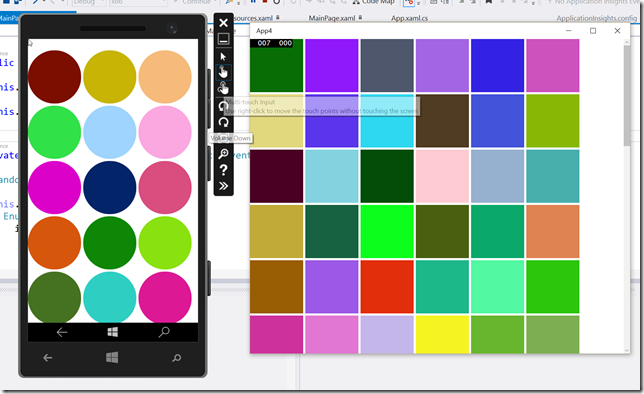Tap the navy blue circle in emulator
Viewport: 644px width, 394px height.
[x=110, y=187]
